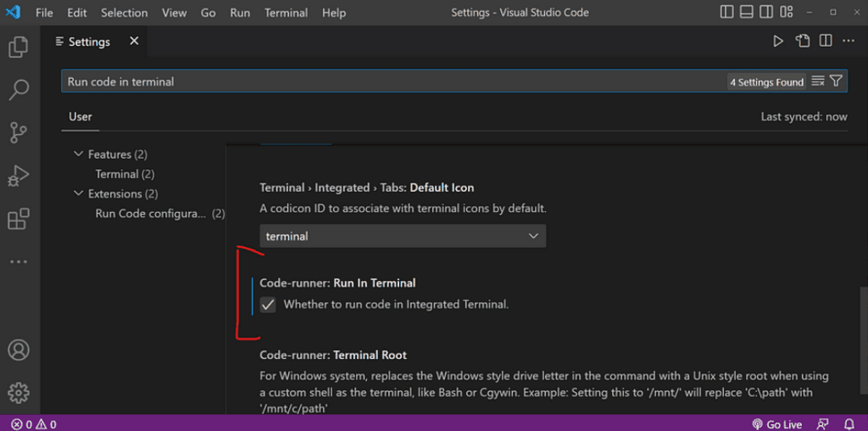Screen dimensions: 868x431
Task: Collapse the Extensions tree group
Action: [x=77, y=194]
